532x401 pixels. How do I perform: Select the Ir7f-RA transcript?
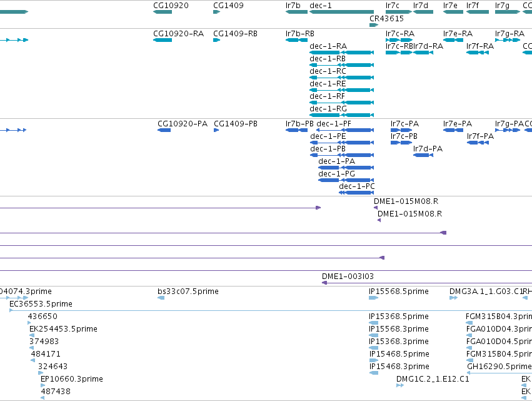pos(478,53)
